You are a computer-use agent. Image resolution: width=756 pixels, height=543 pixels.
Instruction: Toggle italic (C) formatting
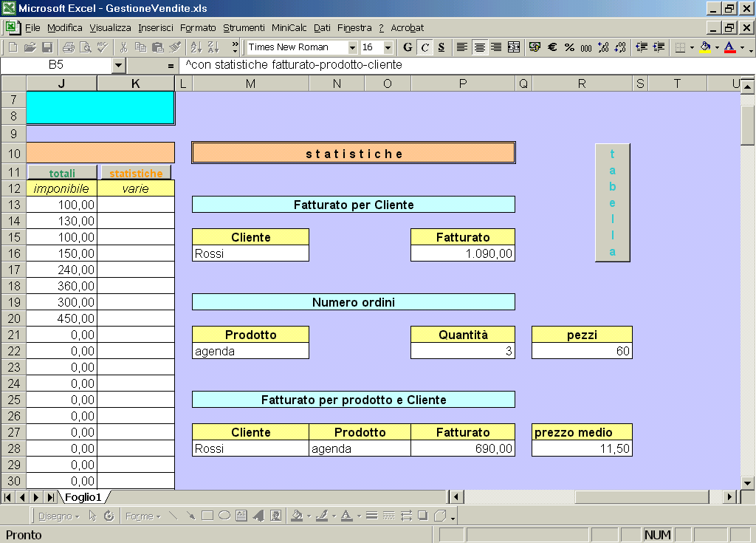pos(425,47)
